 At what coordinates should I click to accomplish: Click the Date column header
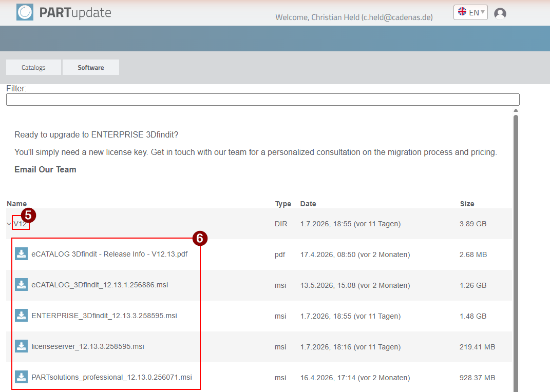(x=308, y=204)
